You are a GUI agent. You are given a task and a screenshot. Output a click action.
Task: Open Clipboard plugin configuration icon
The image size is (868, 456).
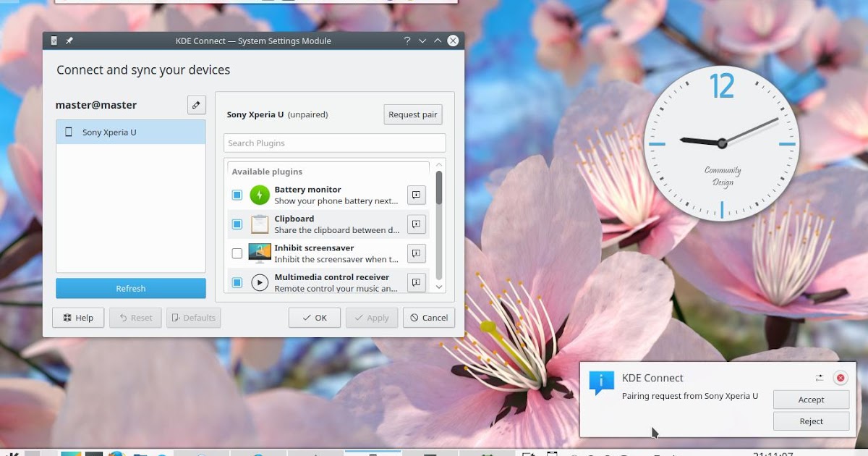[416, 224]
